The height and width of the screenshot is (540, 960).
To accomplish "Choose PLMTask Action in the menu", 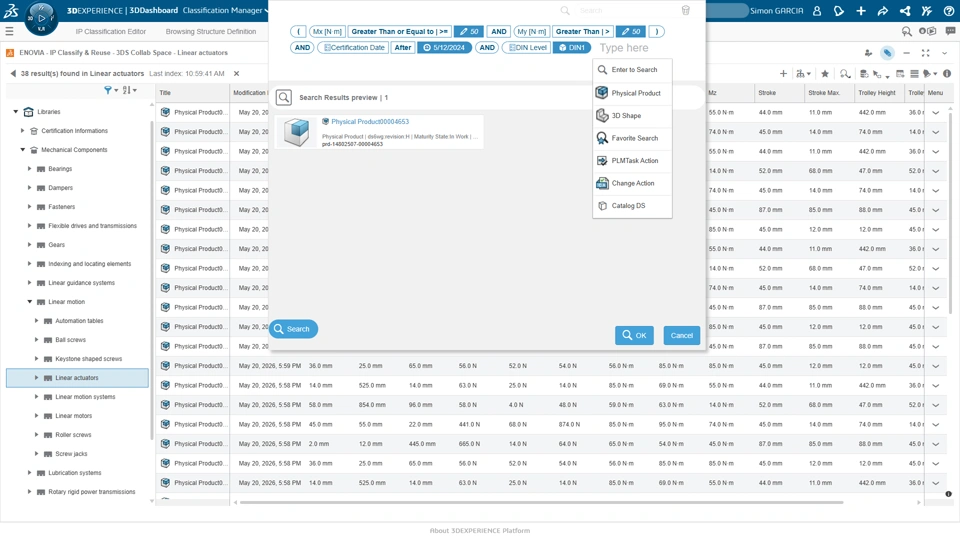I will click(x=632, y=160).
